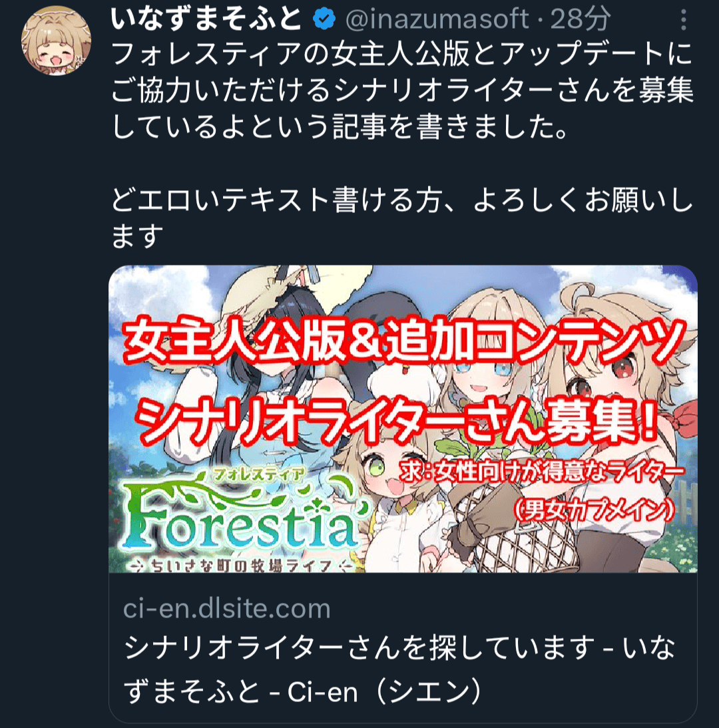
Task: Open the 28分 timestamp permalink
Action: [580, 19]
